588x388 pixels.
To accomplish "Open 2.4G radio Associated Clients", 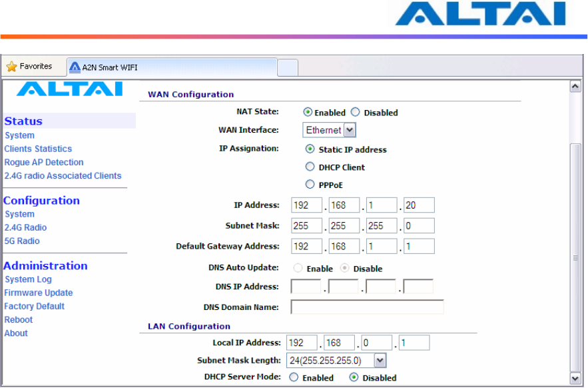I will 63,176.
